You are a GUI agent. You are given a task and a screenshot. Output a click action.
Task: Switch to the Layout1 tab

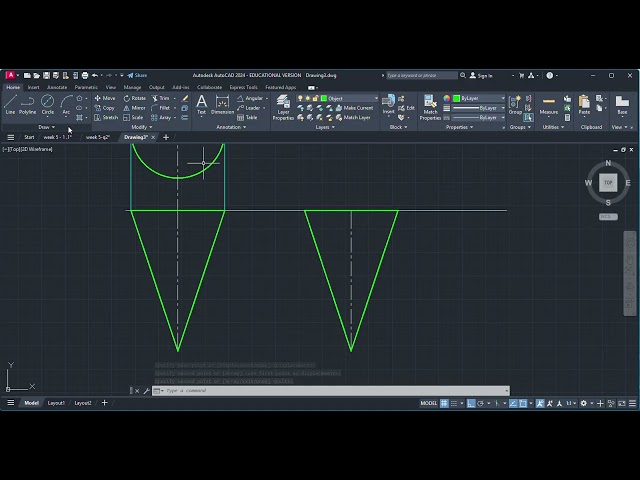[56, 403]
